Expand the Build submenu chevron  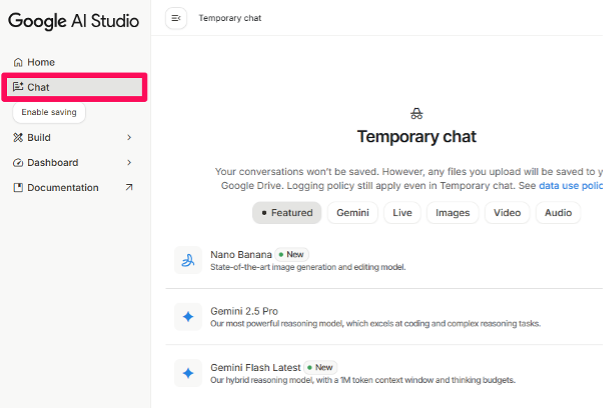click(x=129, y=137)
